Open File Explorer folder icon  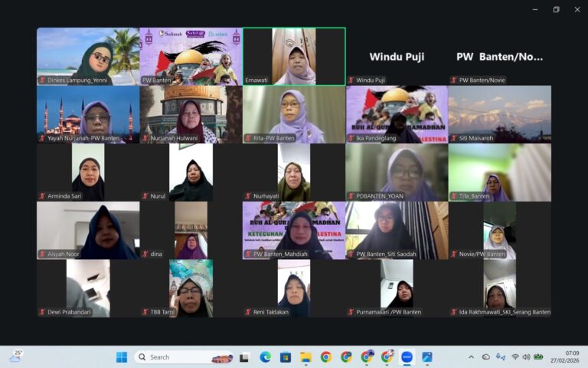305,357
